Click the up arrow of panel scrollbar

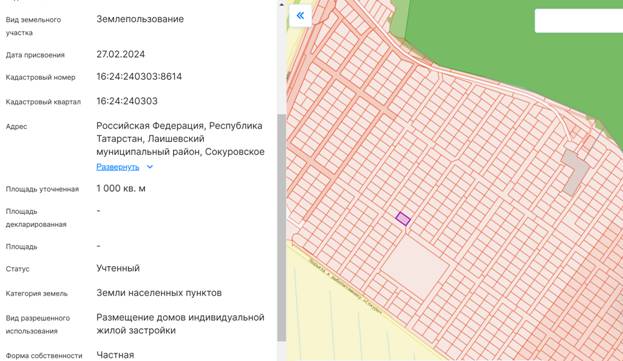[281, 4]
